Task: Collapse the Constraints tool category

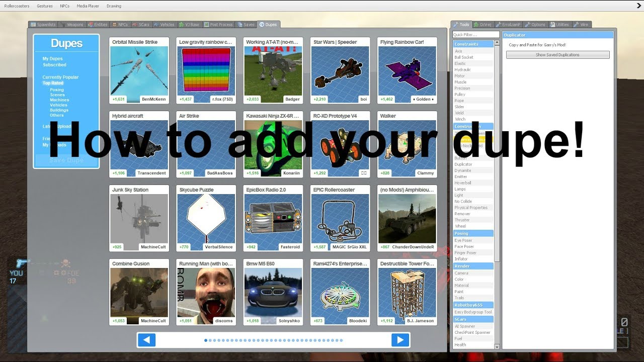Action: [x=473, y=44]
